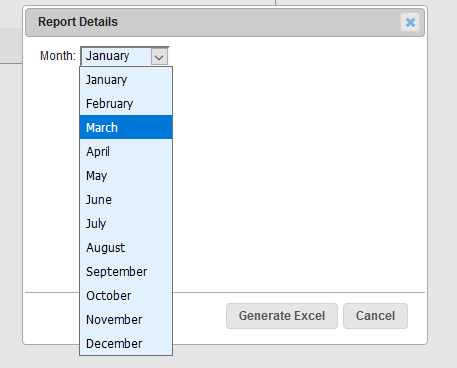Cancel the report dialog
457x368 pixels.
click(x=375, y=316)
